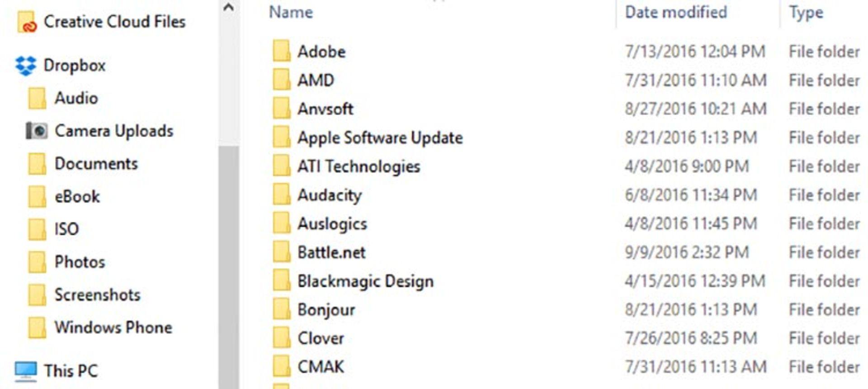This screenshot has width=868, height=389.
Task: Click the Screenshots folder icon
Action: [37, 295]
